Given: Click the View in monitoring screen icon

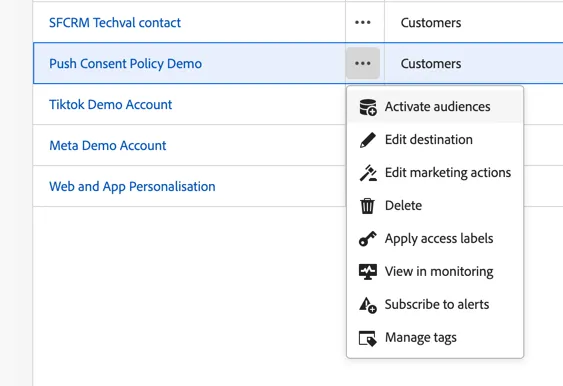Looking at the screenshot, I should point(368,272).
